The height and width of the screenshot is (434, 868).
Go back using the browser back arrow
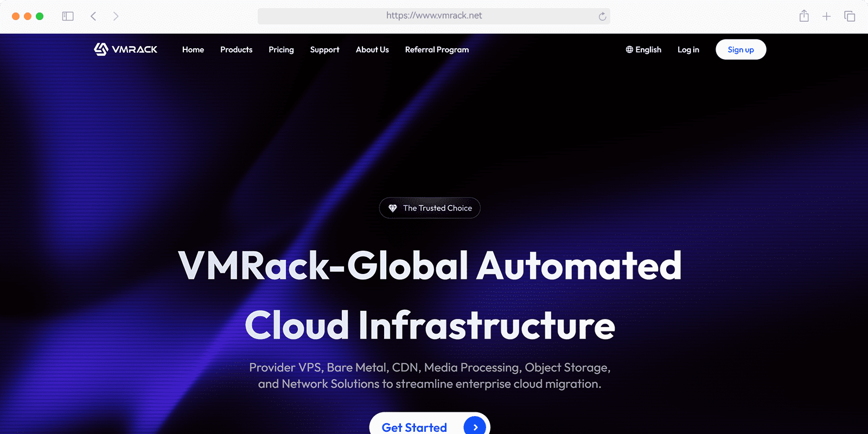point(93,16)
